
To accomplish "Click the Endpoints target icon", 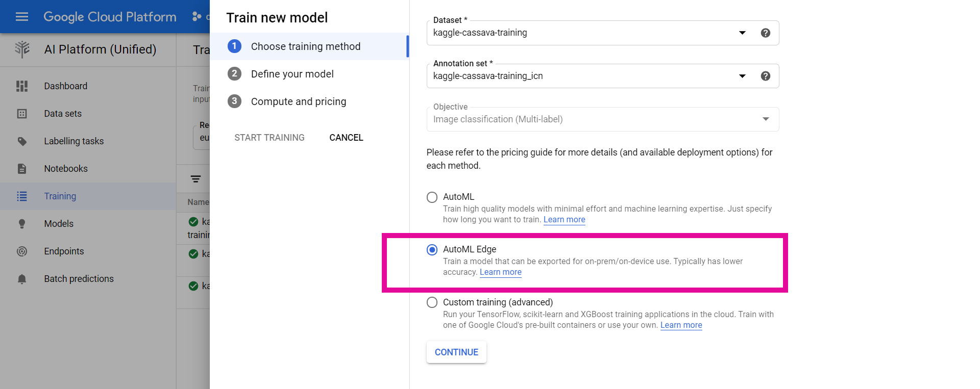I will click(x=22, y=251).
